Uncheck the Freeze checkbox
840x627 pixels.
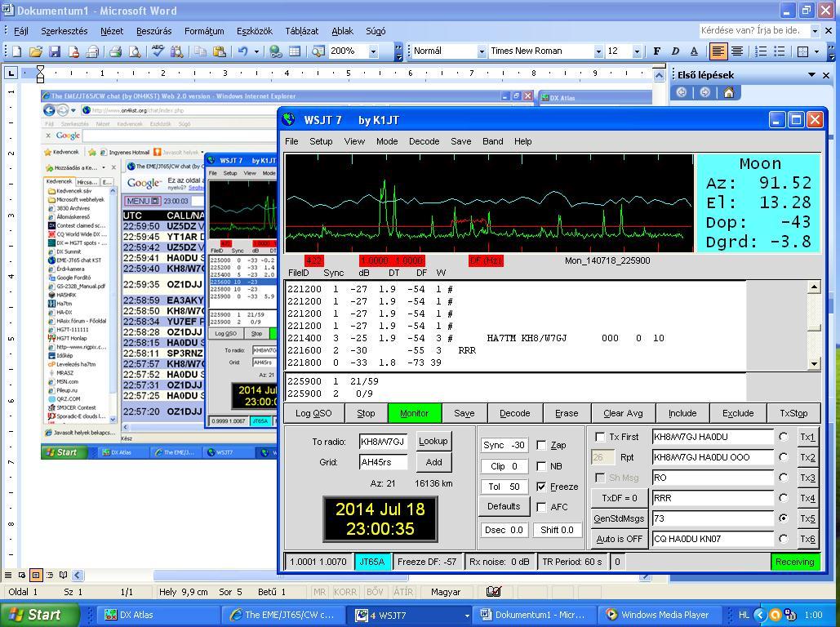pos(541,487)
